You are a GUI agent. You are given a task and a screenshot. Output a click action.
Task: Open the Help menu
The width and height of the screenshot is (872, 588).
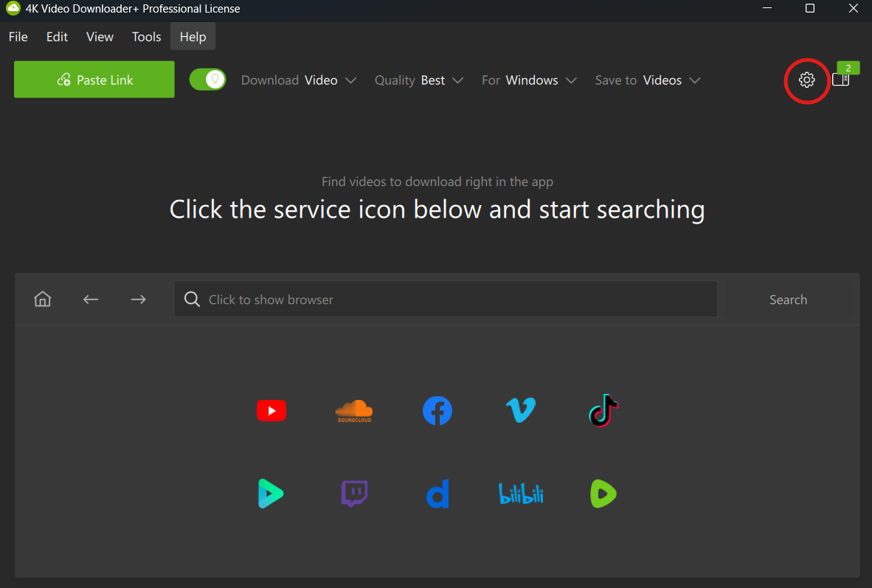193,37
